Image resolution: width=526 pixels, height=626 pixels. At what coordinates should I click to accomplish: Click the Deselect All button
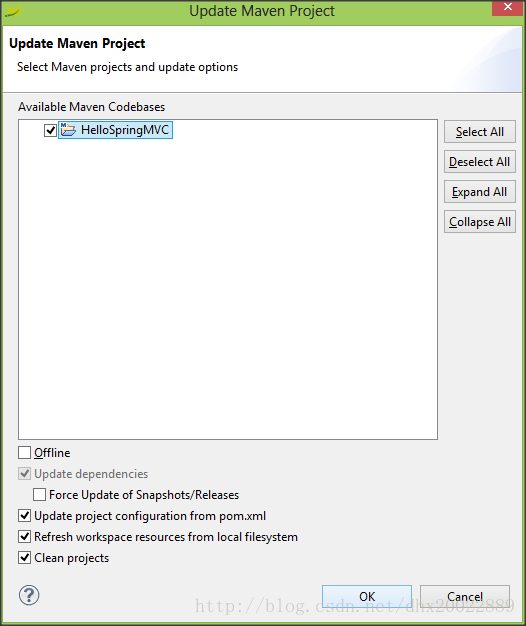coord(480,162)
